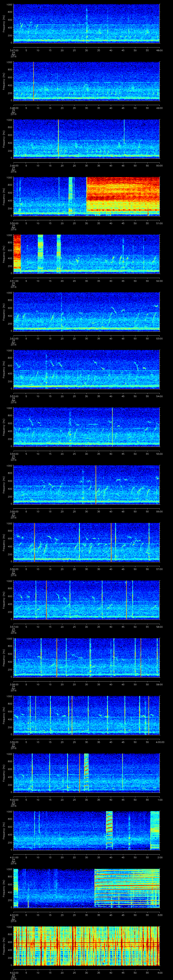Select the spectrogram panel starting at 3:53:00

pos(86,369)
